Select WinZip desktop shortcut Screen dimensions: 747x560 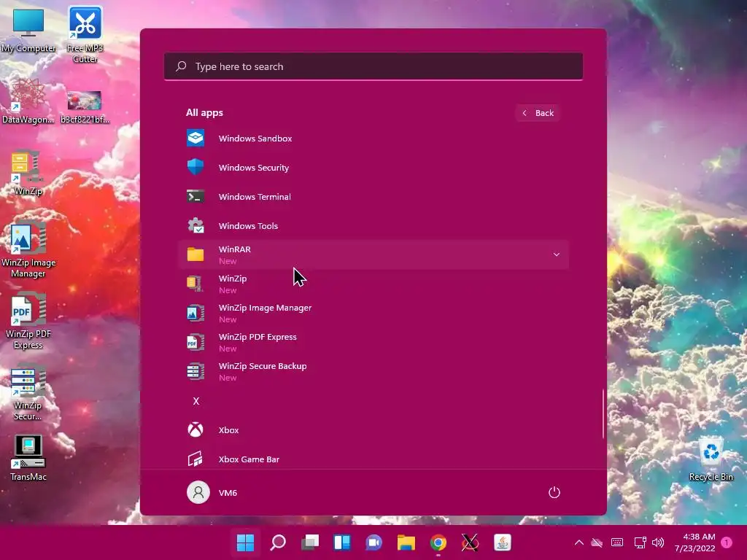click(x=28, y=173)
